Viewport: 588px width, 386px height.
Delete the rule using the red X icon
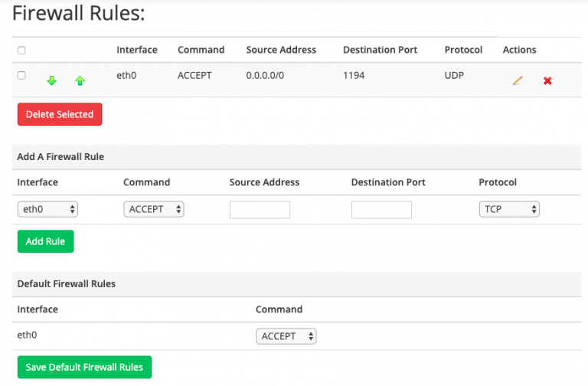click(547, 80)
